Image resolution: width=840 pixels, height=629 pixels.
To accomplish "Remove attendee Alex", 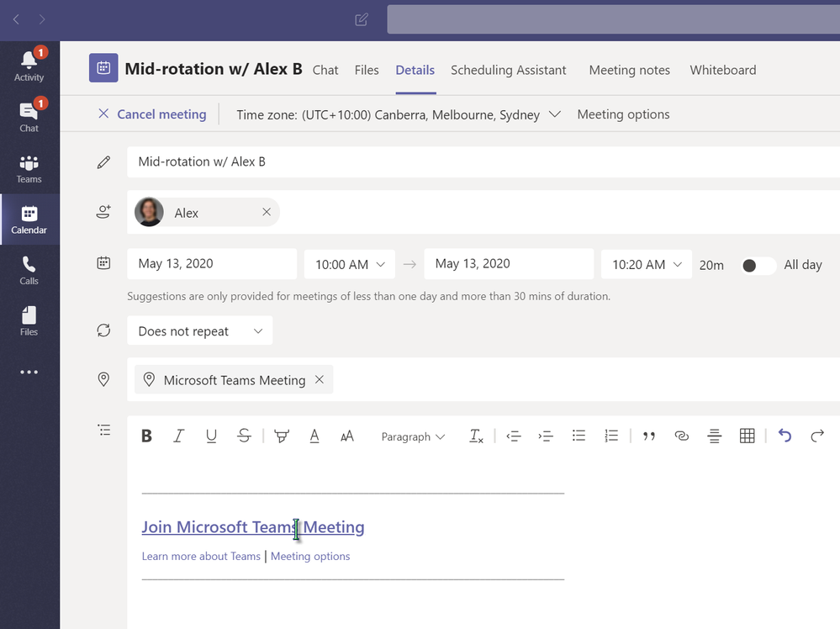I will point(267,212).
